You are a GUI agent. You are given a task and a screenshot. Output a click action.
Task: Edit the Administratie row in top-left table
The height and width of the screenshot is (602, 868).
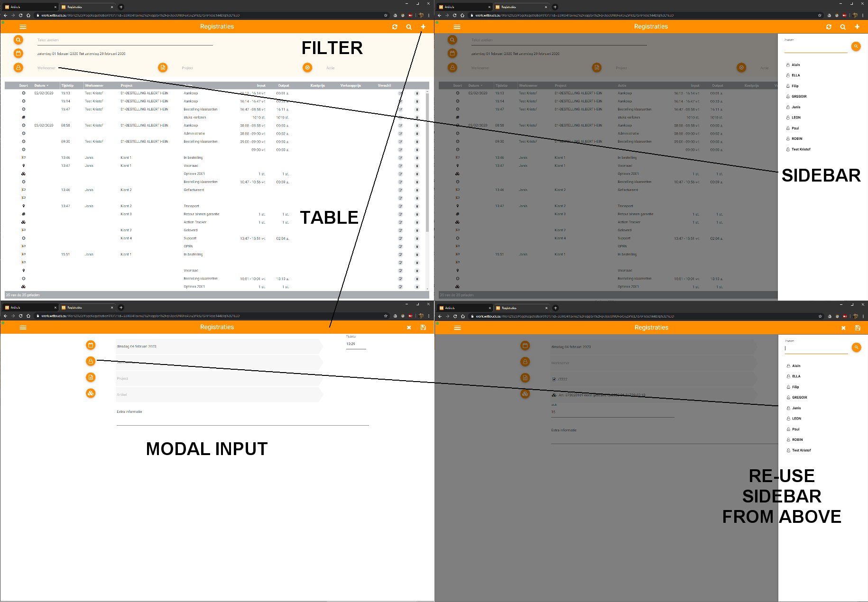point(400,134)
